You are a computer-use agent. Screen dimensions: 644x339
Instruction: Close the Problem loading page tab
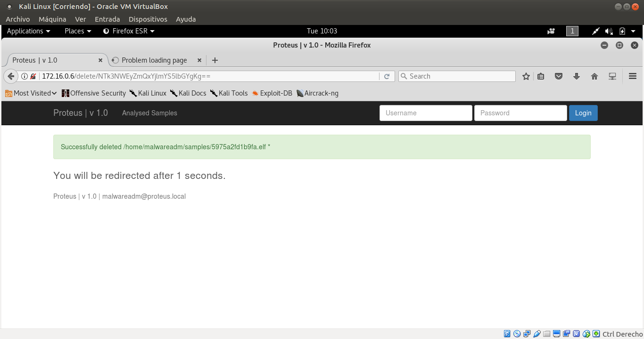pos(199,60)
